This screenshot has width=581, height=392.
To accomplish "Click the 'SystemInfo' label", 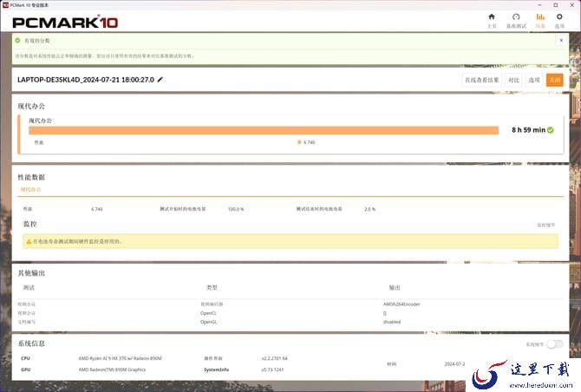I will tap(216, 369).
